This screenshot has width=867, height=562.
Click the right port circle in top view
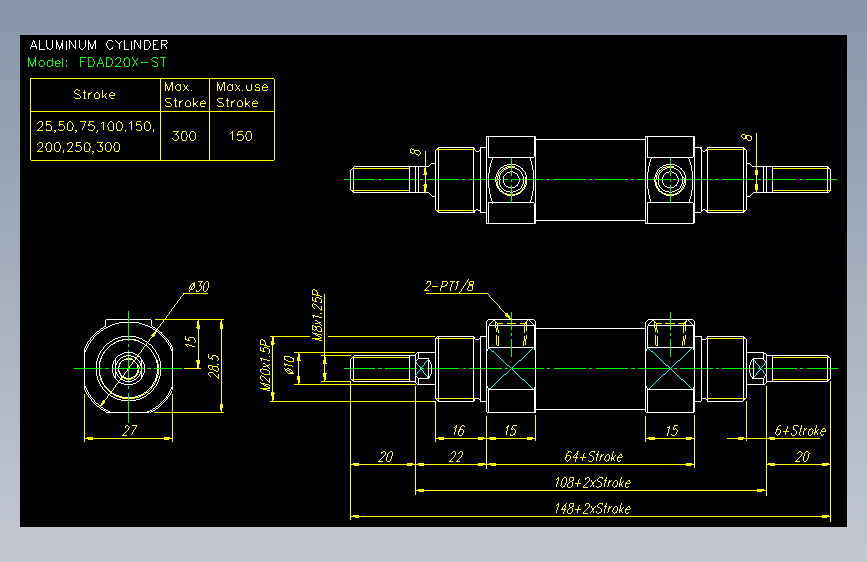[670, 180]
